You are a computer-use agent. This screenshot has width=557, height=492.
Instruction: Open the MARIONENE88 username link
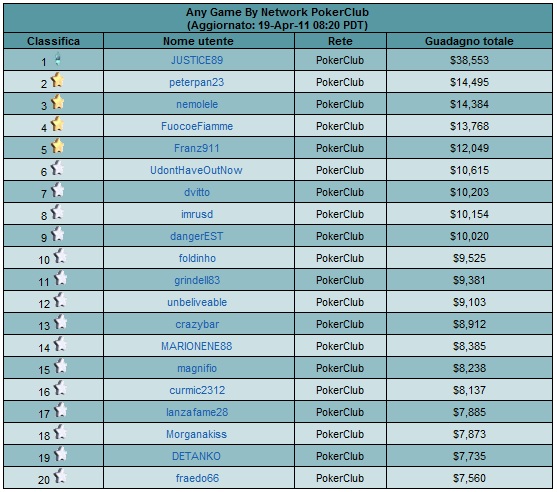197,346
